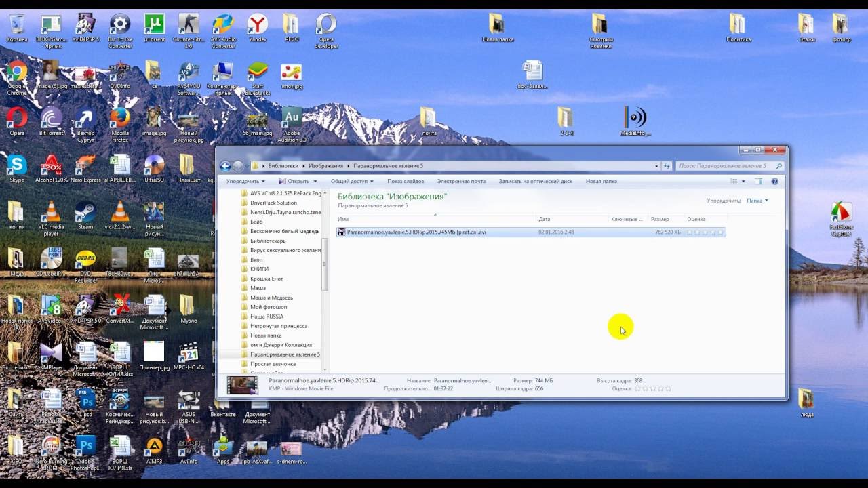This screenshot has height=488, width=868.
Task: Click the Explorer back navigation arrow
Action: click(x=226, y=166)
